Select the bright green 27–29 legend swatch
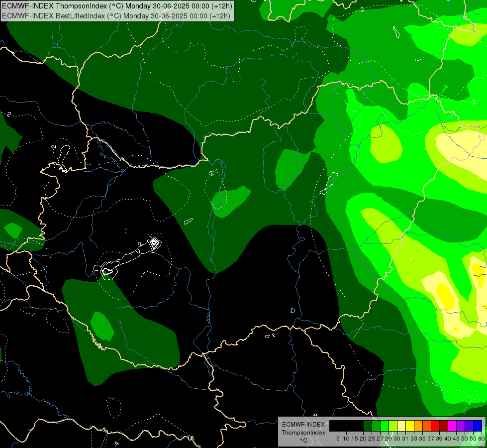This screenshot has width=487, height=448. coord(384,426)
